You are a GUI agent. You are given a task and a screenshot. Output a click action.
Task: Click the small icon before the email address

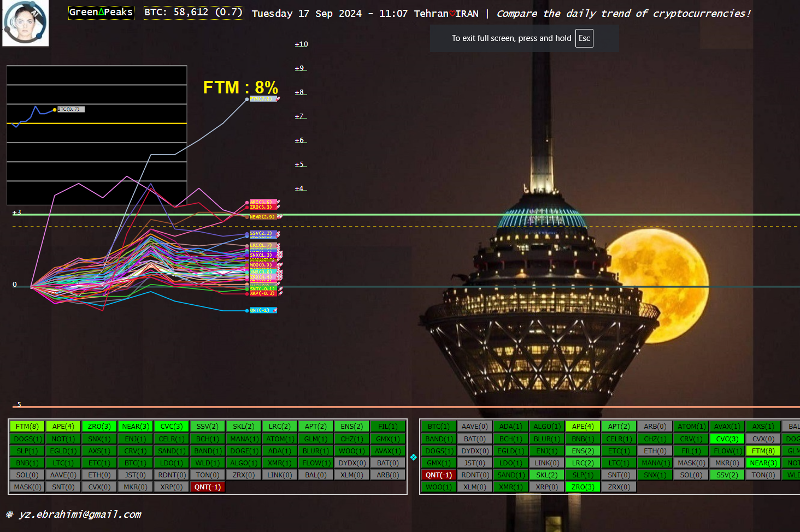(x=10, y=514)
